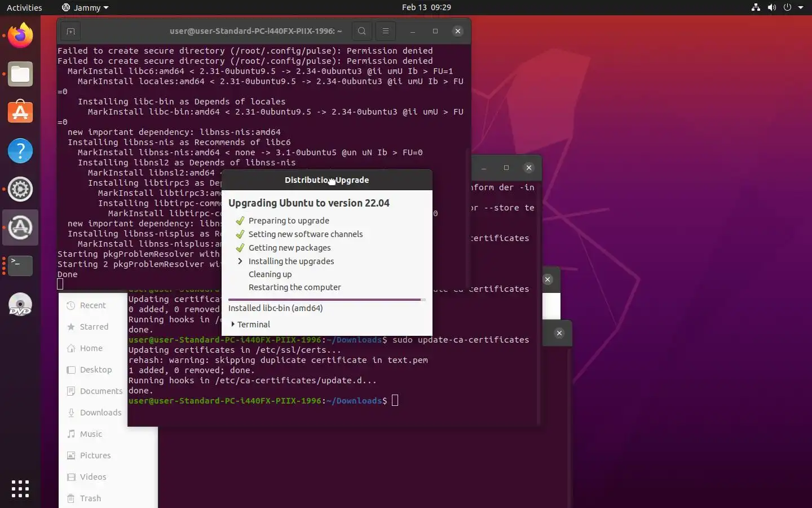Open the Help icon in the dock
Viewport: 812px width, 508px height.
pos(20,151)
